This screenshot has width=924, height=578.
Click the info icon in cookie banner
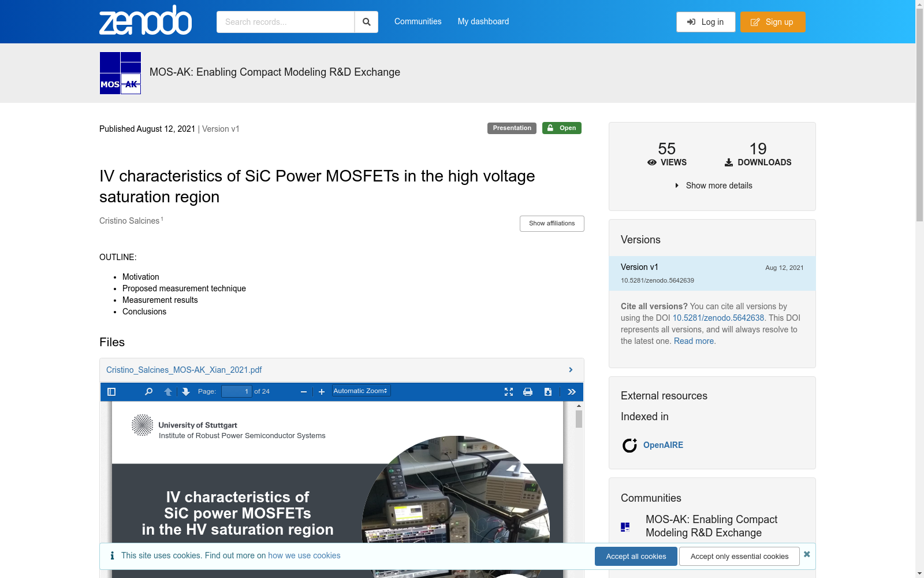click(112, 555)
